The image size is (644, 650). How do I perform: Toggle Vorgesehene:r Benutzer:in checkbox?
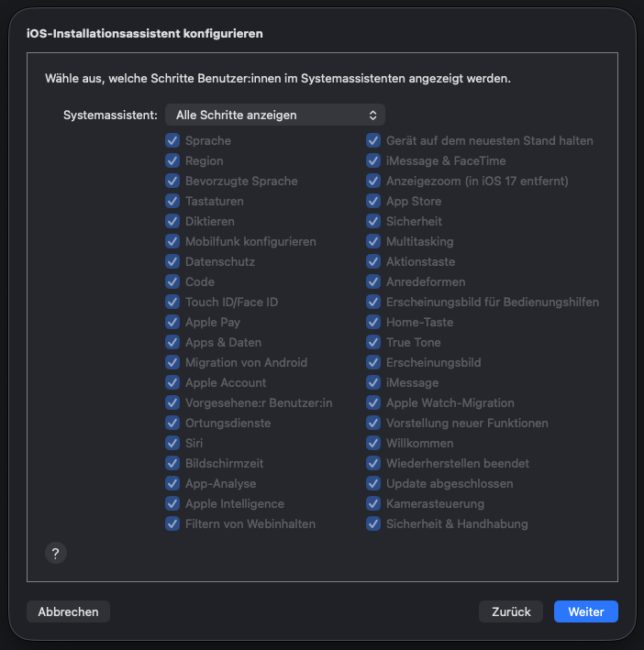[x=172, y=403]
